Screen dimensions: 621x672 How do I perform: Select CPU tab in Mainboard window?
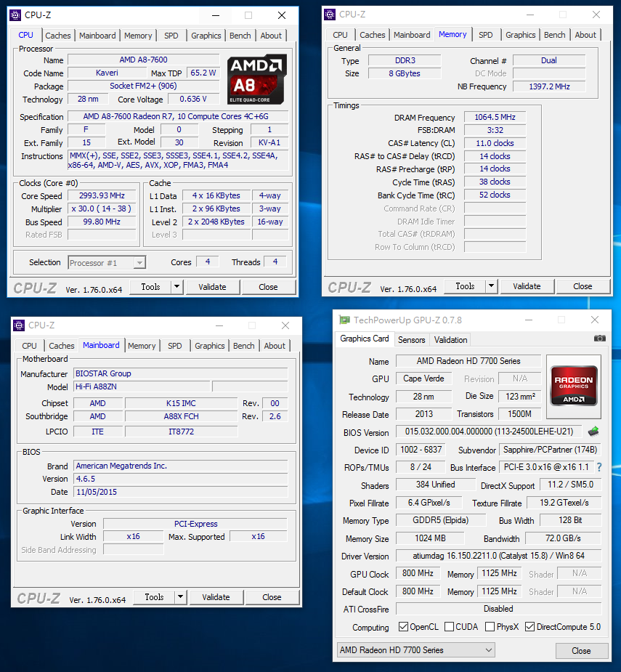[29, 346]
